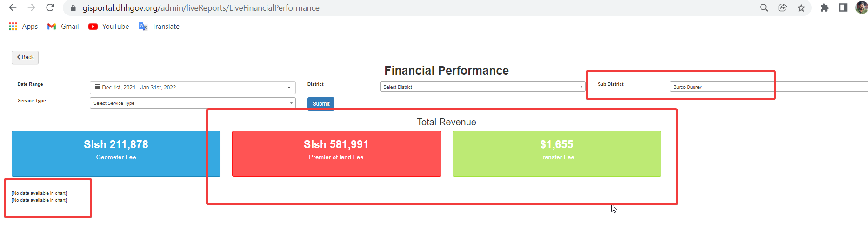Image resolution: width=868 pixels, height=252 pixels.
Task: Click the browser back arrow
Action: (13, 7)
